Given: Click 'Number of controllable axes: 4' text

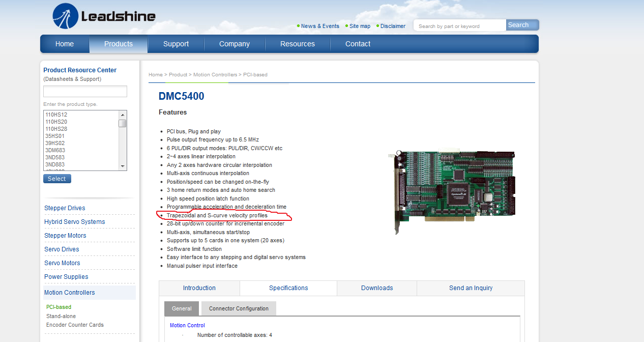Looking at the screenshot, I should pyautogui.click(x=235, y=335).
